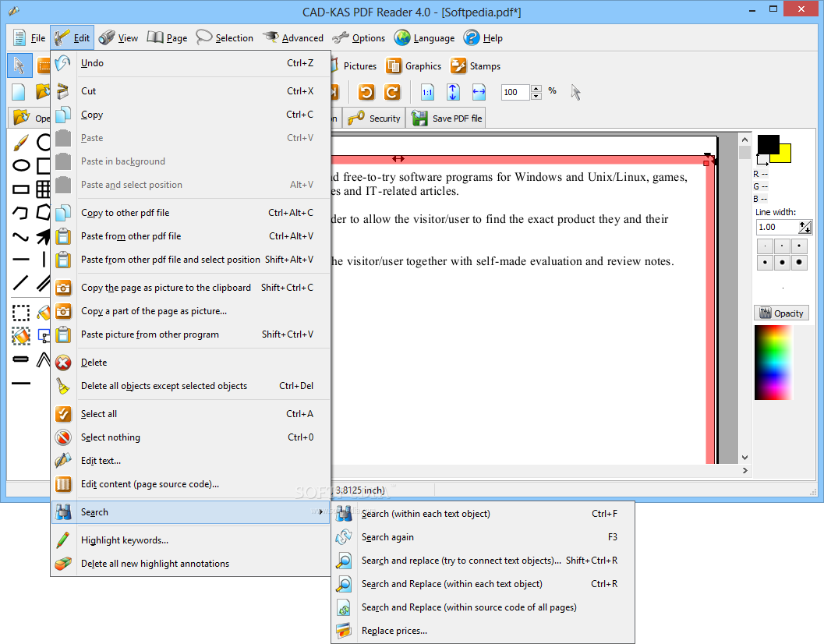Viewport: 824px width, 644px height.
Task: Choose Select nothing
Action: [191, 437]
